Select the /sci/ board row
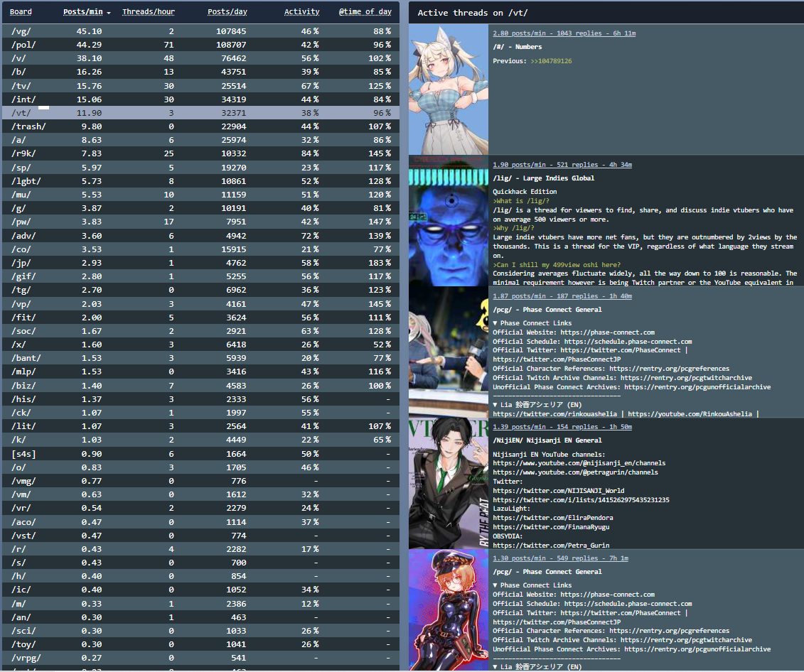This screenshot has width=804, height=672. click(x=200, y=631)
